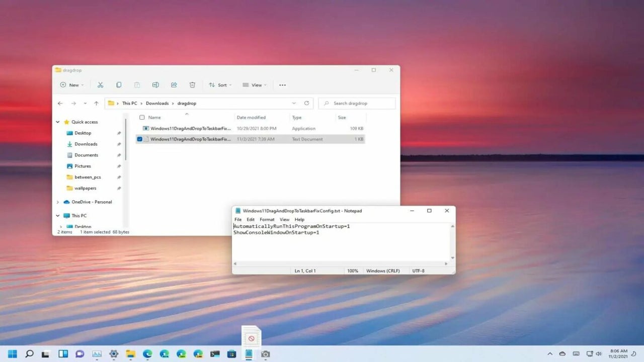Screen dimensions: 644x362
Task: Click Downloads in the address breadcrumb
Action: point(157,103)
